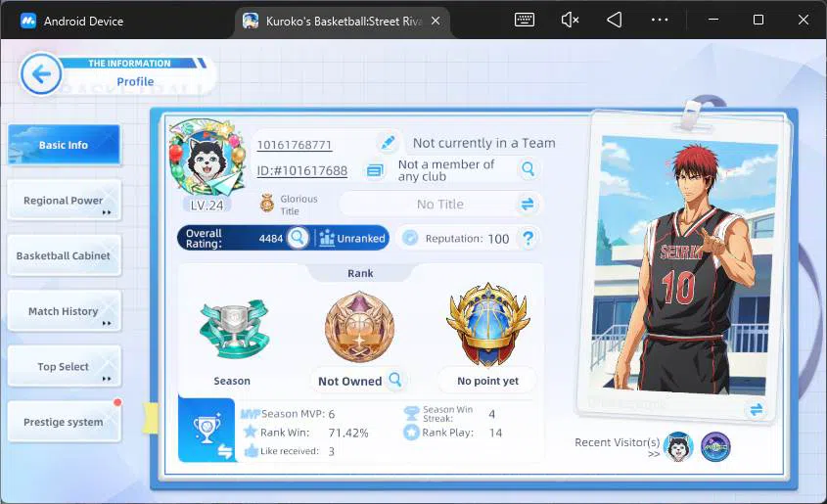
Task: Click the Season MVP: 6 stat
Action: tap(288, 414)
